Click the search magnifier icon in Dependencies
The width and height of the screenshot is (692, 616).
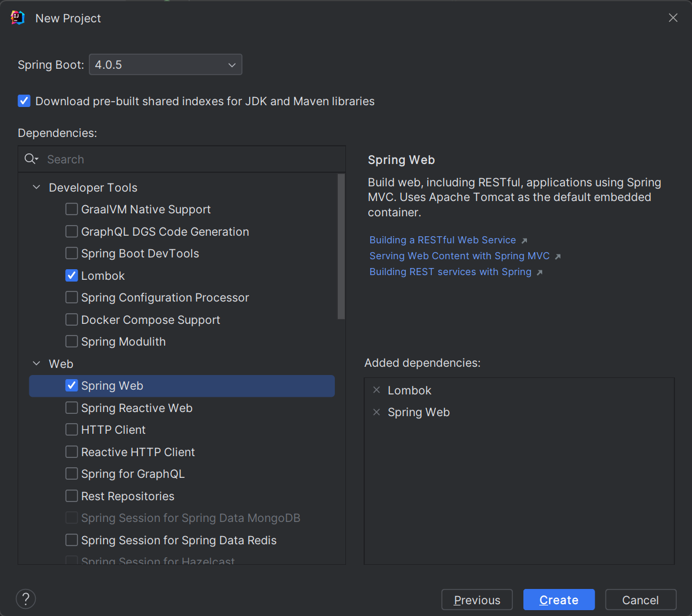pos(31,159)
